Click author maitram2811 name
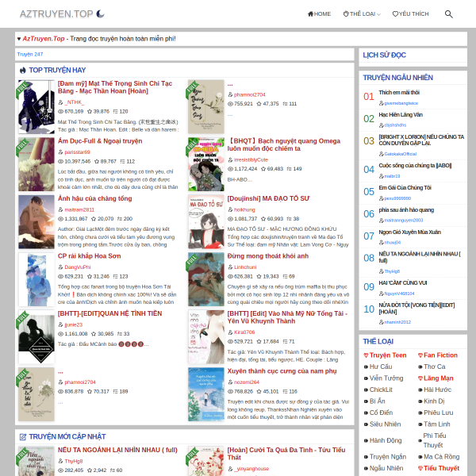Screen dimensions: 476x476 click(79, 209)
